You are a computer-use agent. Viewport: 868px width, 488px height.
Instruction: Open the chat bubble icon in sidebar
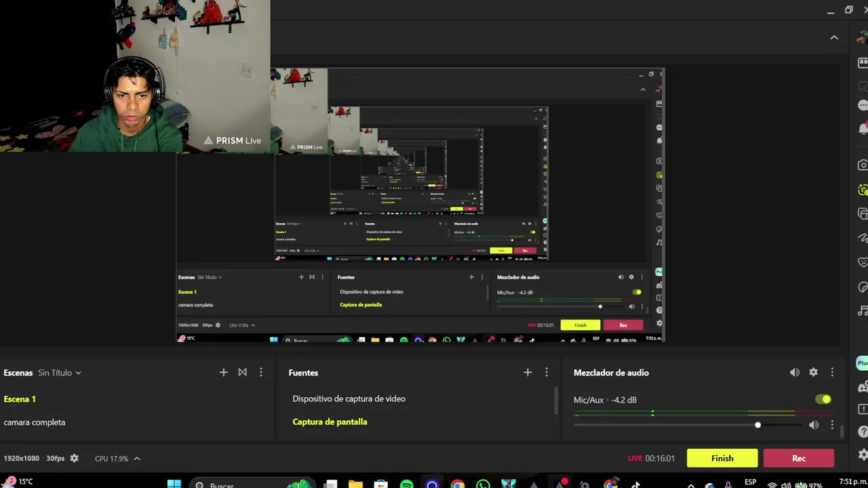[x=863, y=105]
